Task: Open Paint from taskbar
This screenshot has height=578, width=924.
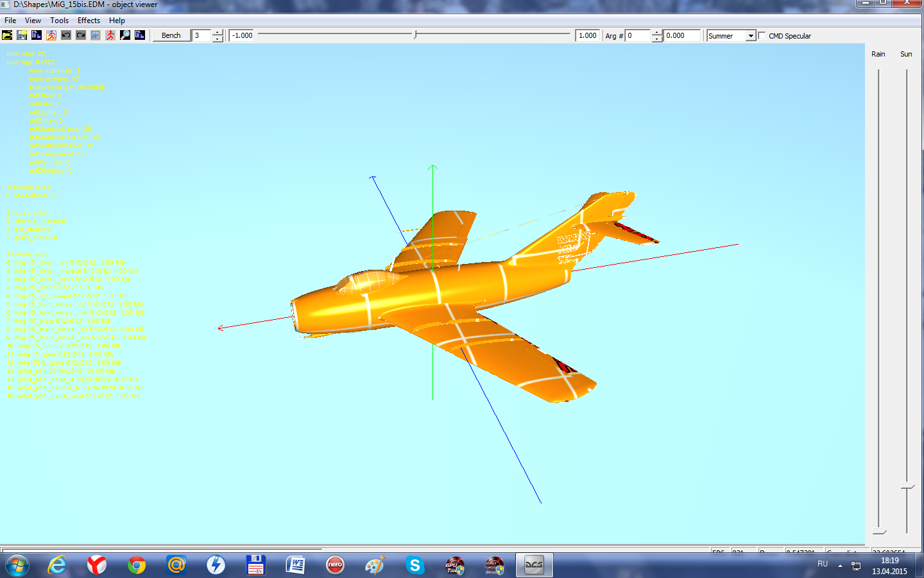Action: click(375, 565)
